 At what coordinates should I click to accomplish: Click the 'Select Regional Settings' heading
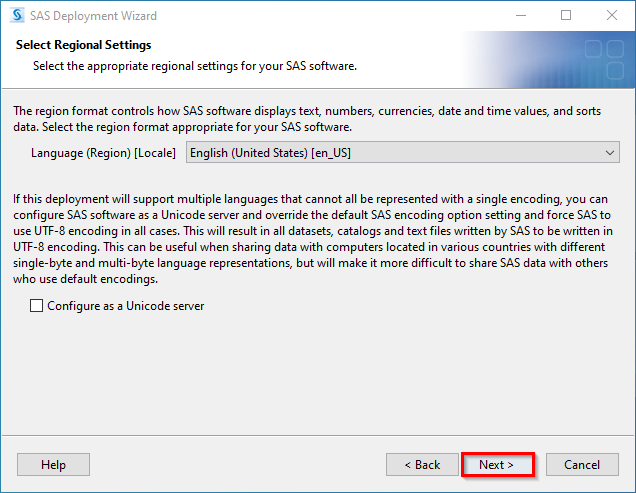(x=84, y=45)
